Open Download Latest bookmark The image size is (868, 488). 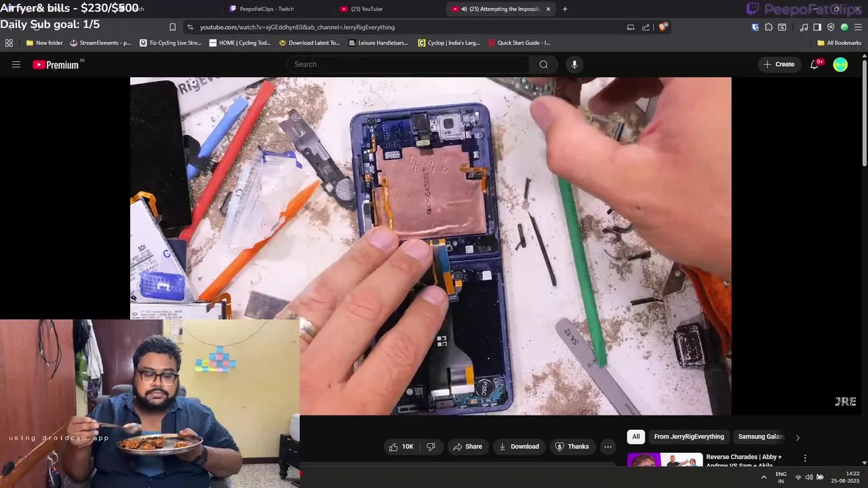(x=310, y=43)
